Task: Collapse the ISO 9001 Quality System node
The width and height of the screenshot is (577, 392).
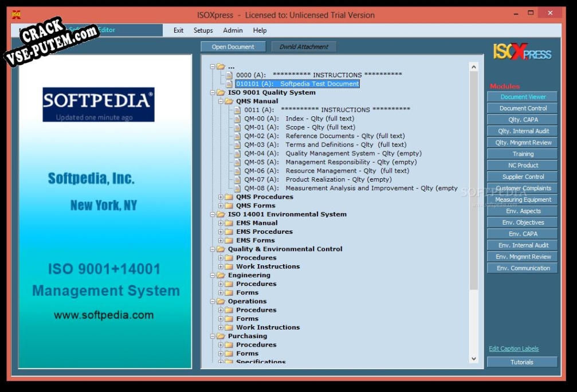Action: point(213,93)
